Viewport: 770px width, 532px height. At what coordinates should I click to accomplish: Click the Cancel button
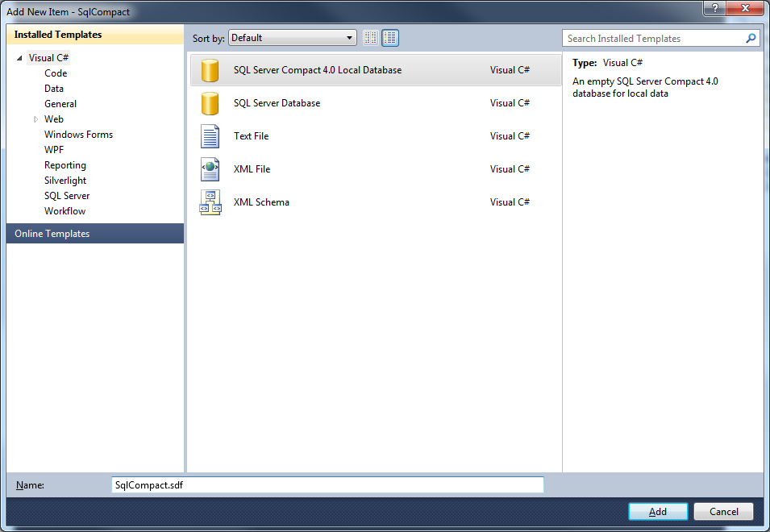click(723, 511)
